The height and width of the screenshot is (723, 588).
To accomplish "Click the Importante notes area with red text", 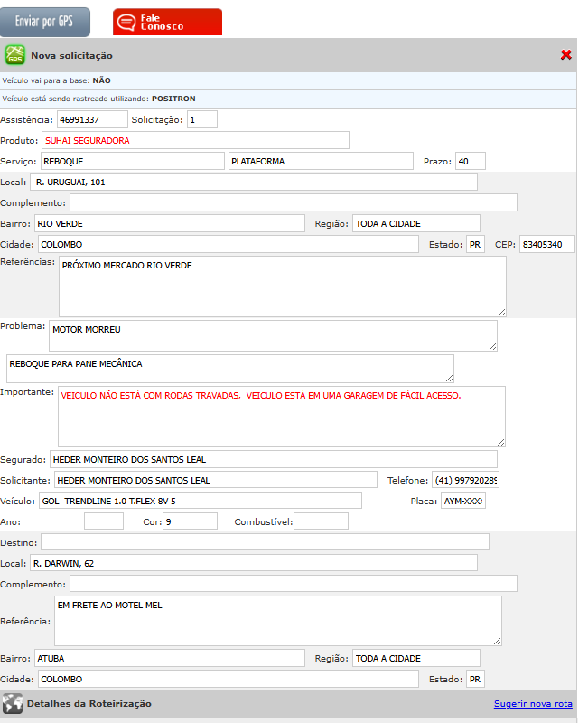I will pyautogui.click(x=281, y=416).
